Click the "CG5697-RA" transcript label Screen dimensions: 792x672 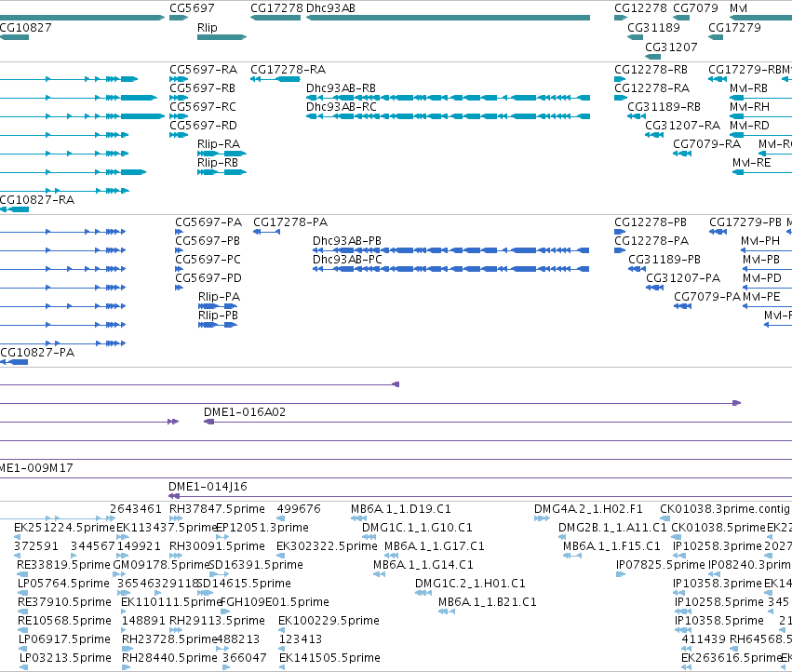coord(203,69)
